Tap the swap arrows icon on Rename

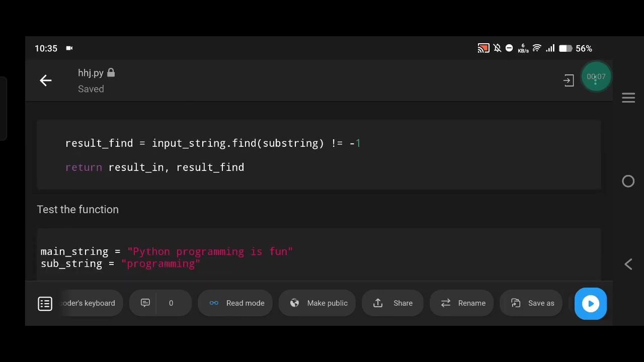pyautogui.click(x=446, y=303)
